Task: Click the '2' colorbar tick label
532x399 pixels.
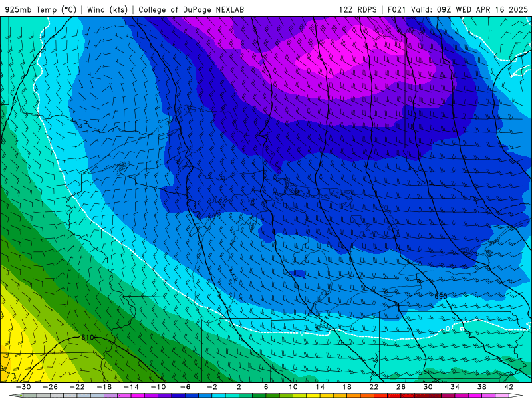Action: tap(239, 387)
